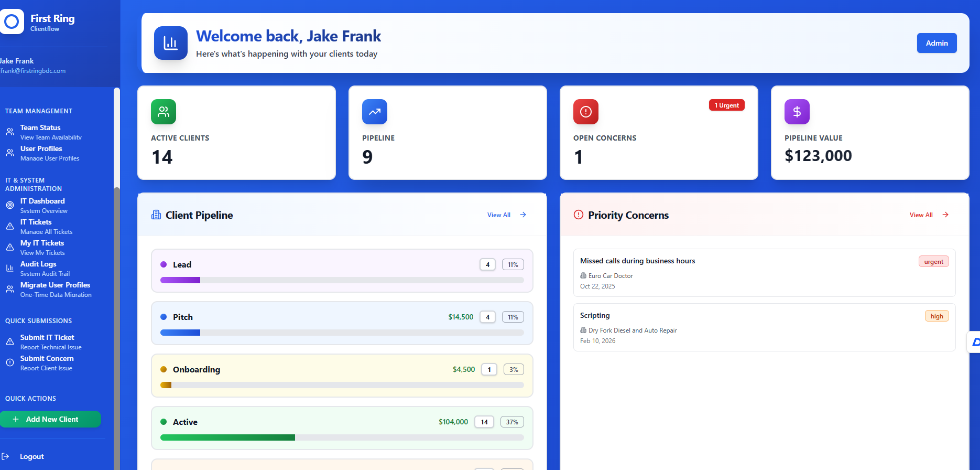
Task: Click the First Ring logo icon
Action: (x=12, y=22)
